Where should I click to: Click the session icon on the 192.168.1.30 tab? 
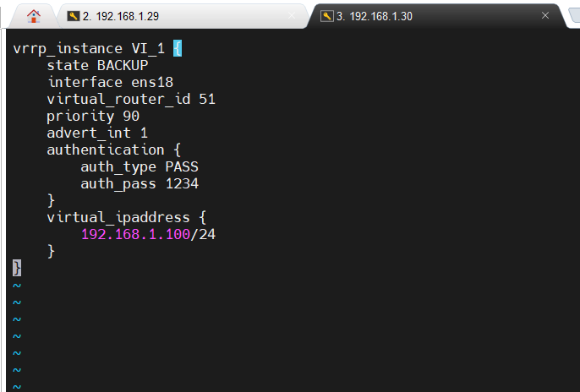pos(326,16)
